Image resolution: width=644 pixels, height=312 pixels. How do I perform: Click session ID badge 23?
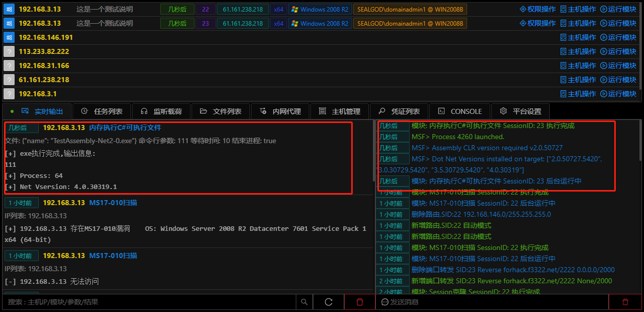pyautogui.click(x=205, y=23)
